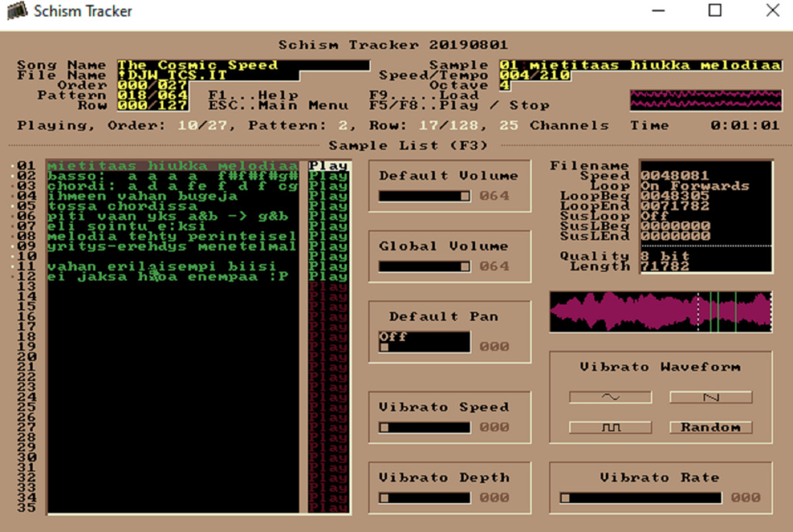The image size is (793, 532).
Task: Set vibrato waveform to Random
Action: (710, 428)
